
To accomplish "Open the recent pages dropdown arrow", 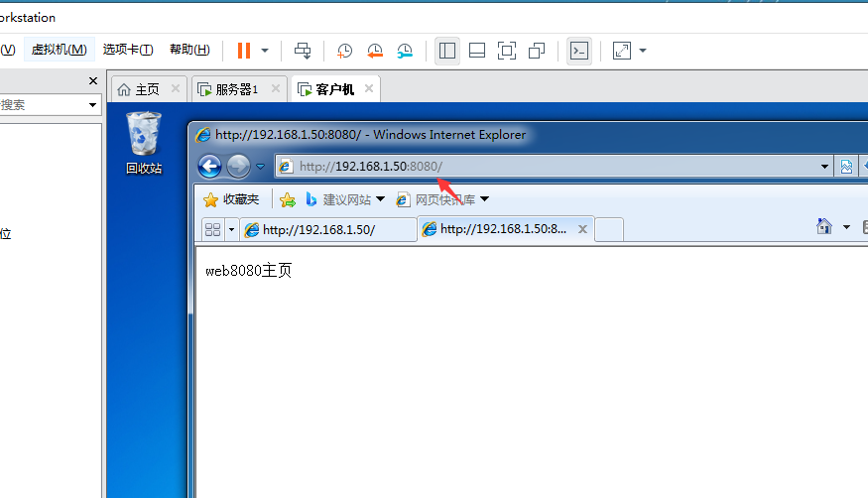I will [x=260, y=166].
